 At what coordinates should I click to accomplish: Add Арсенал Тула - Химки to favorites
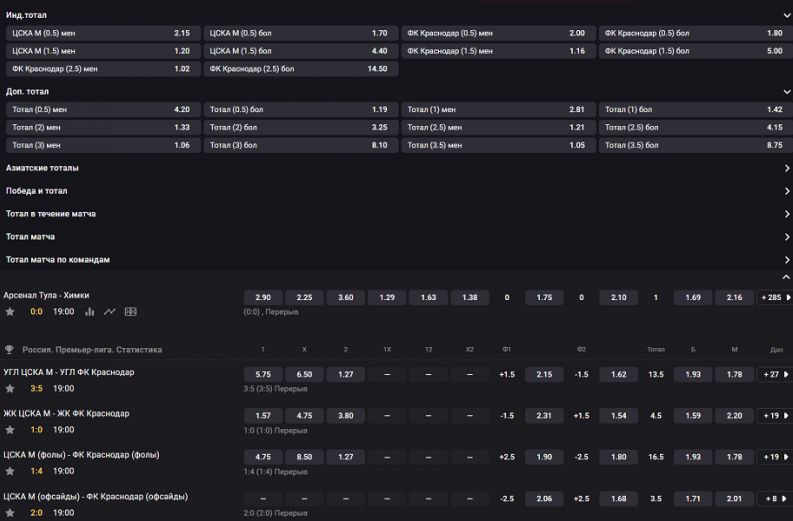pyautogui.click(x=10, y=312)
